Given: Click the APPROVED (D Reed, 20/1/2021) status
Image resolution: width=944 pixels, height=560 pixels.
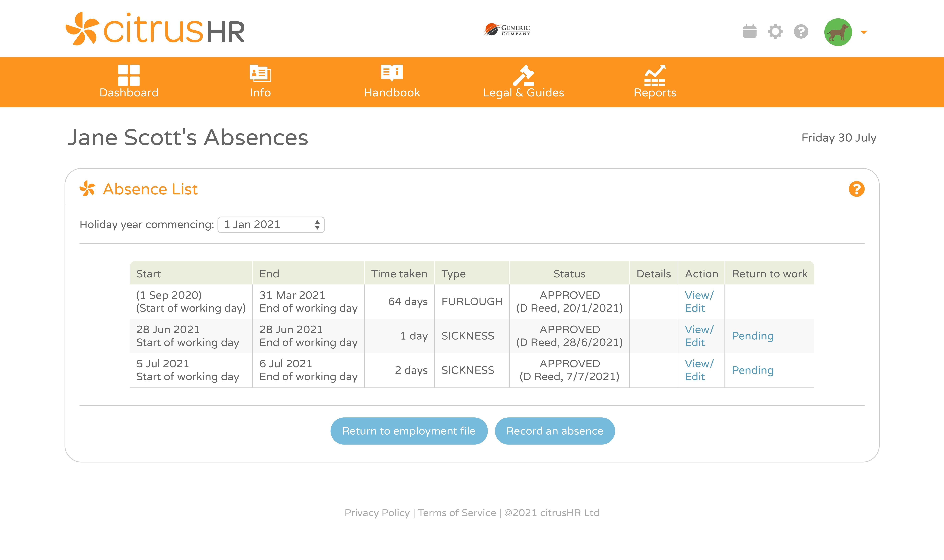Looking at the screenshot, I should point(569,301).
